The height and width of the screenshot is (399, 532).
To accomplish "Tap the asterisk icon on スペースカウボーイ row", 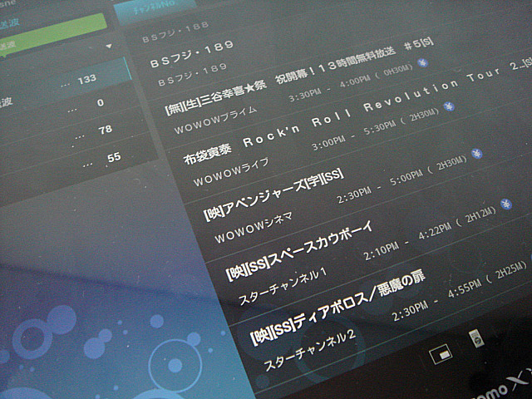I will coord(506,204).
